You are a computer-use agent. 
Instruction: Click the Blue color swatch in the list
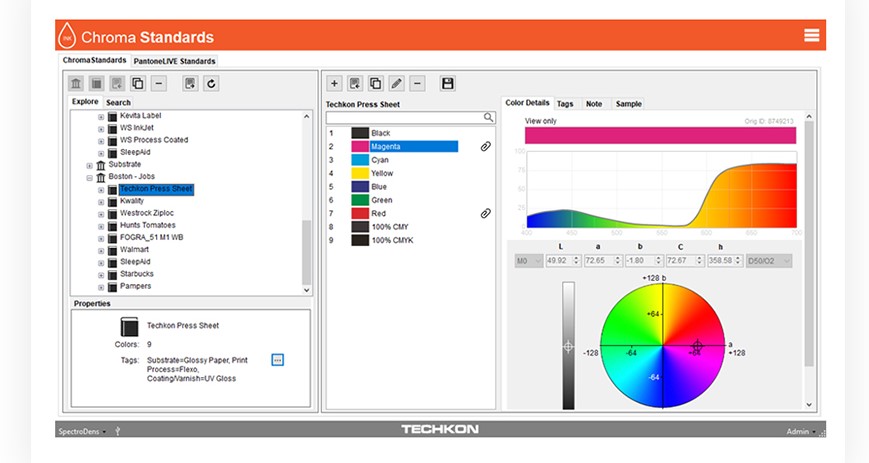[360, 186]
